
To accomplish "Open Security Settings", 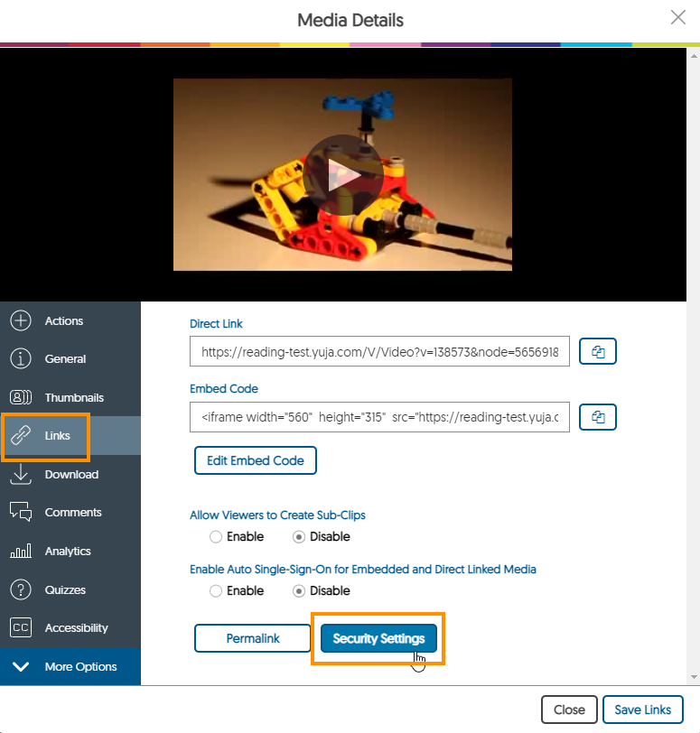I will [x=378, y=638].
